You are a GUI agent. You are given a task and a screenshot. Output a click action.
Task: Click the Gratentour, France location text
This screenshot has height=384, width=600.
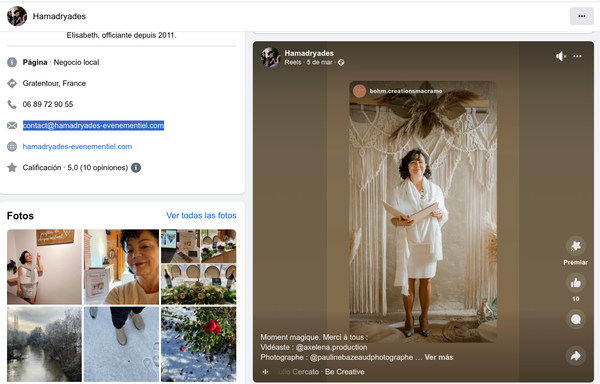click(x=54, y=83)
